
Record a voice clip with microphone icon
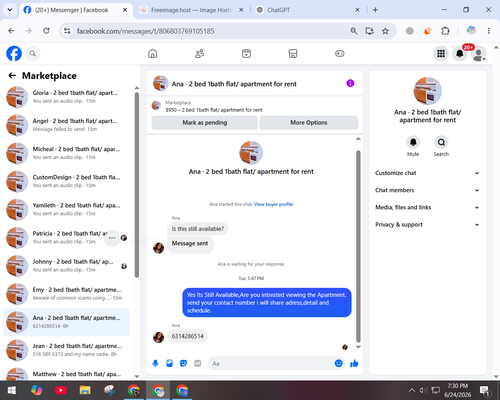155,363
